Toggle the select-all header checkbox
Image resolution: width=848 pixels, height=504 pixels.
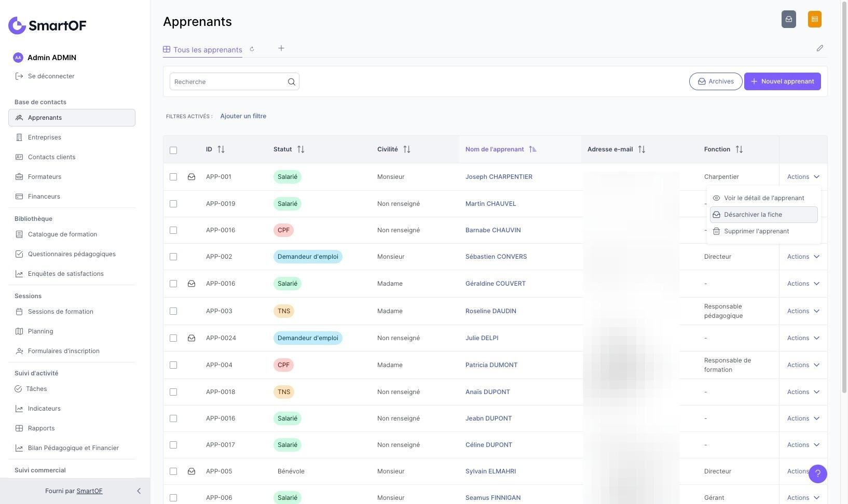[173, 150]
